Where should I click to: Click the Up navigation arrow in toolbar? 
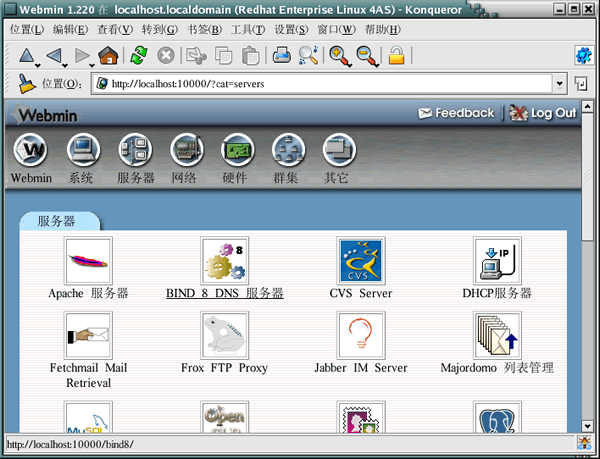[x=26, y=56]
